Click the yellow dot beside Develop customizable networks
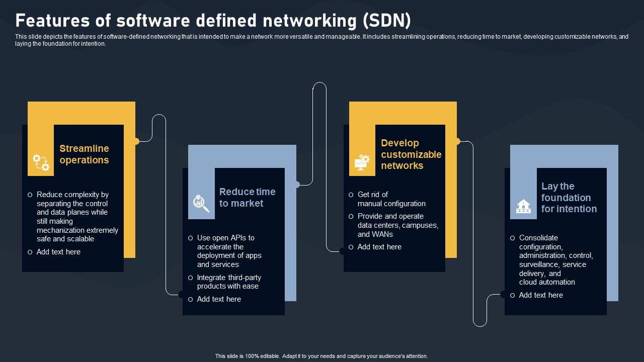Screen dimensions: 644x362 457,140
